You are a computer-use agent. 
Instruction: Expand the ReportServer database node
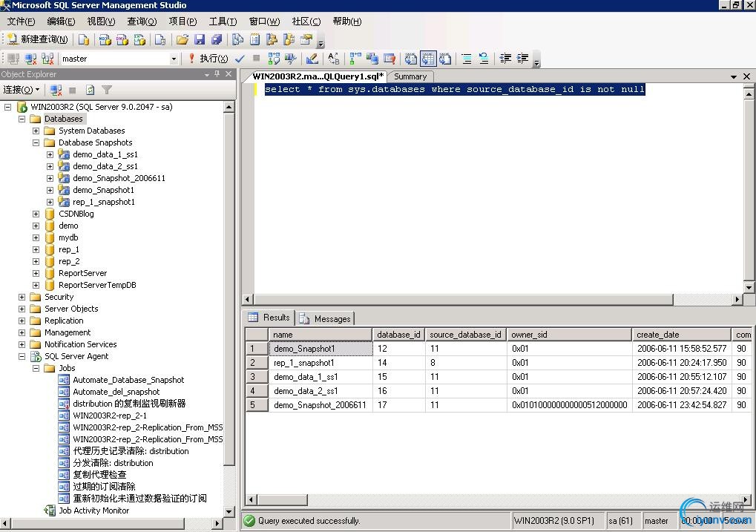pyautogui.click(x=36, y=273)
